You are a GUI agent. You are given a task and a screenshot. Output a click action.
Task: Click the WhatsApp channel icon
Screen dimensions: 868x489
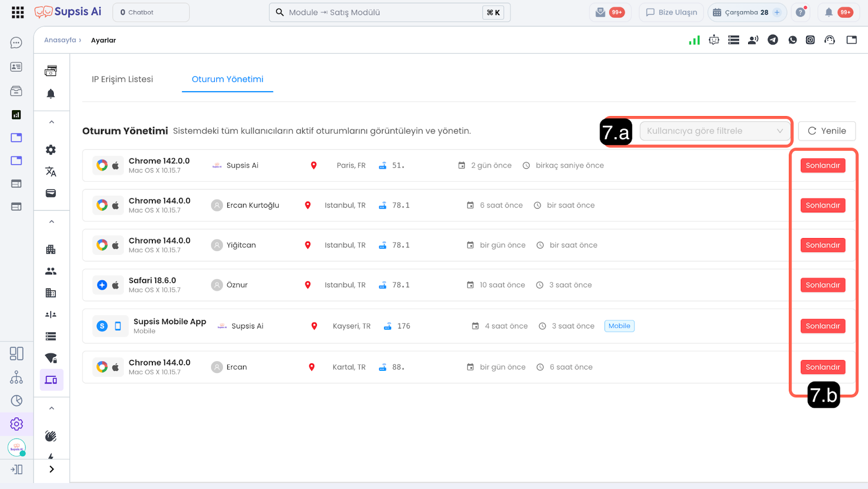[793, 40]
